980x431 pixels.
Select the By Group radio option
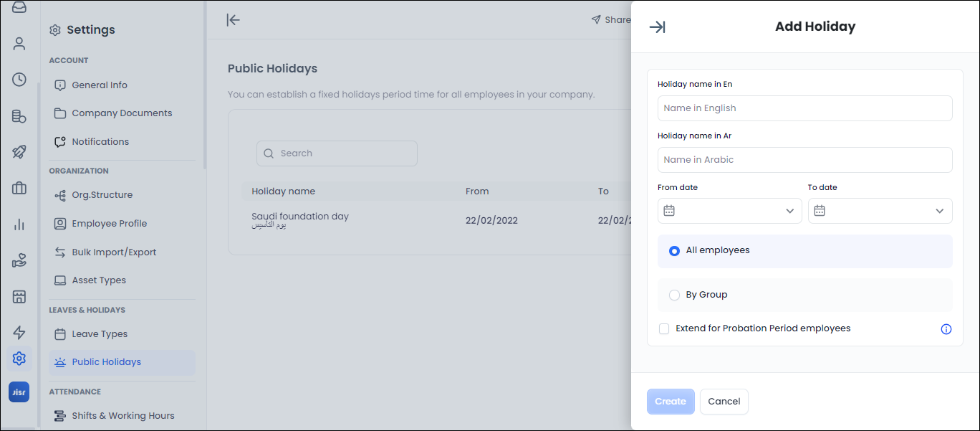(x=674, y=295)
